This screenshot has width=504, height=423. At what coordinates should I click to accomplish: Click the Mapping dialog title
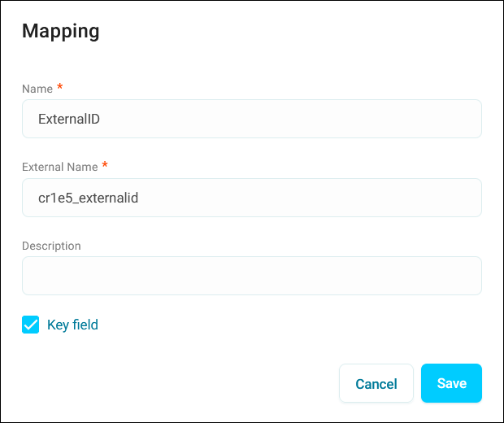[61, 31]
